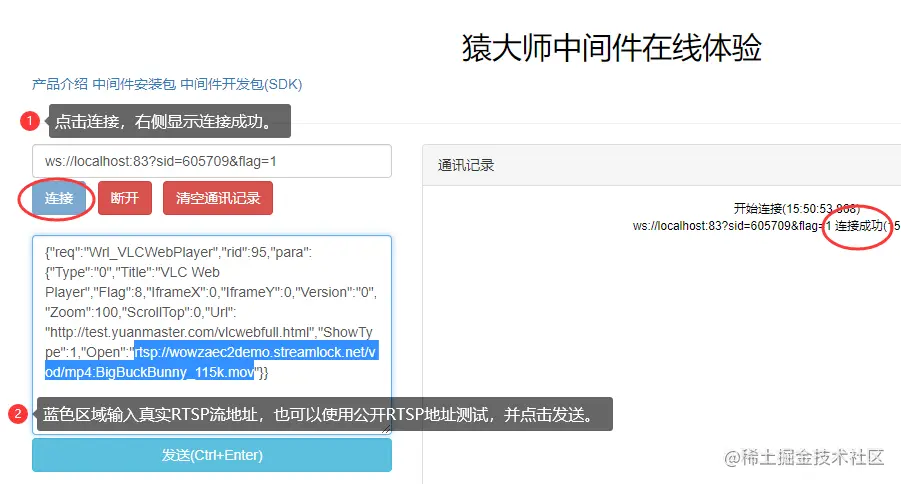Send message with 发送(Ctrl+Enter) button

[x=212, y=455]
